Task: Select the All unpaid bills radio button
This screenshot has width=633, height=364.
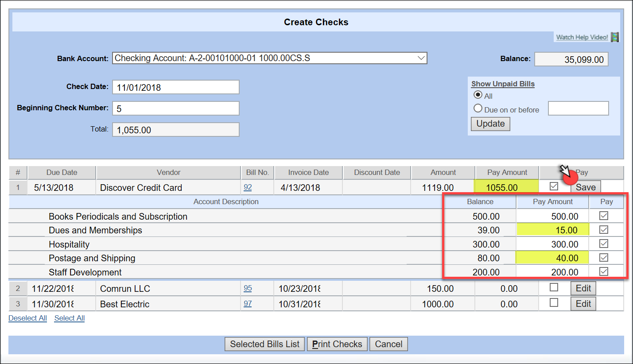Action: 478,95
